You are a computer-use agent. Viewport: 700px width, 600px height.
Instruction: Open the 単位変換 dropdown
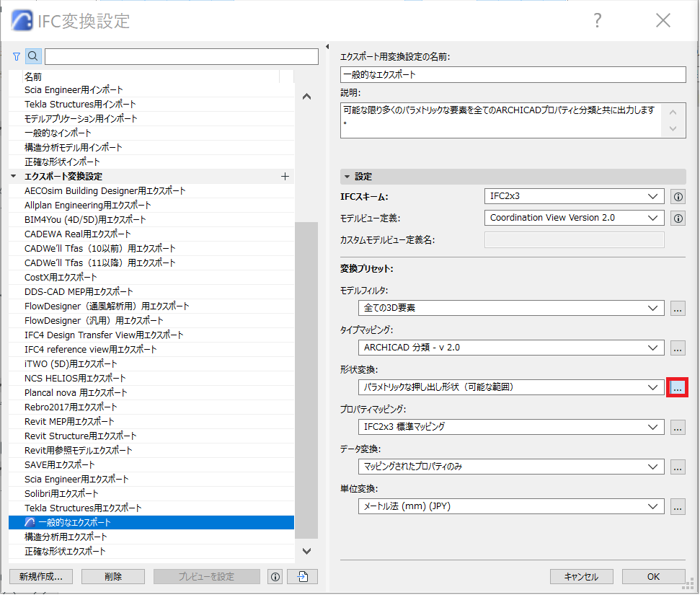point(511,507)
